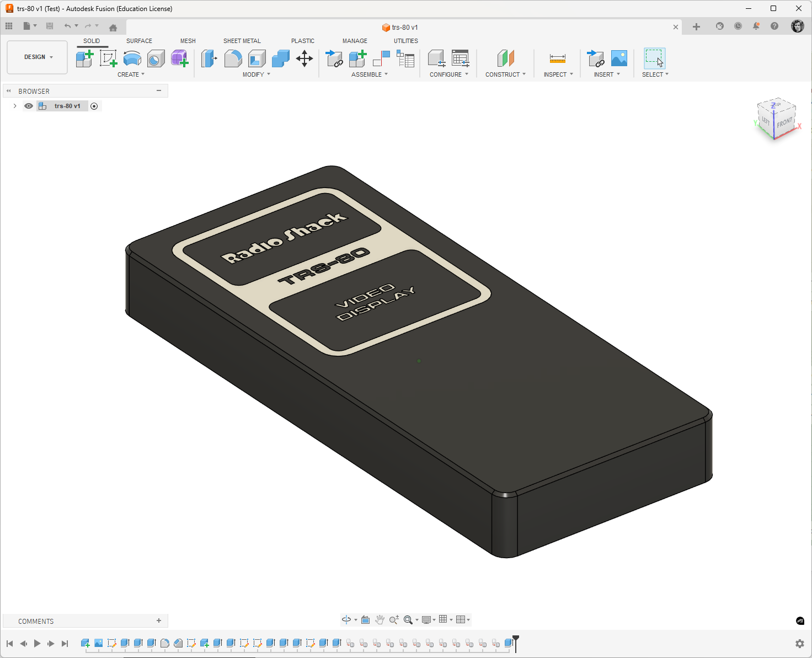
Task: Open the Help question mark menu
Action: coord(774,26)
